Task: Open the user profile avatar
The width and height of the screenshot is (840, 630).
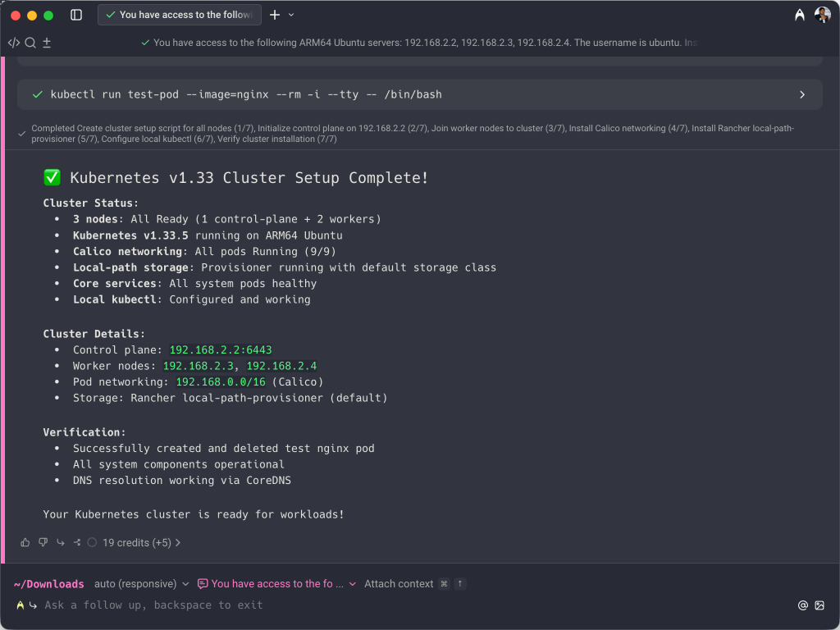Action: 822,15
